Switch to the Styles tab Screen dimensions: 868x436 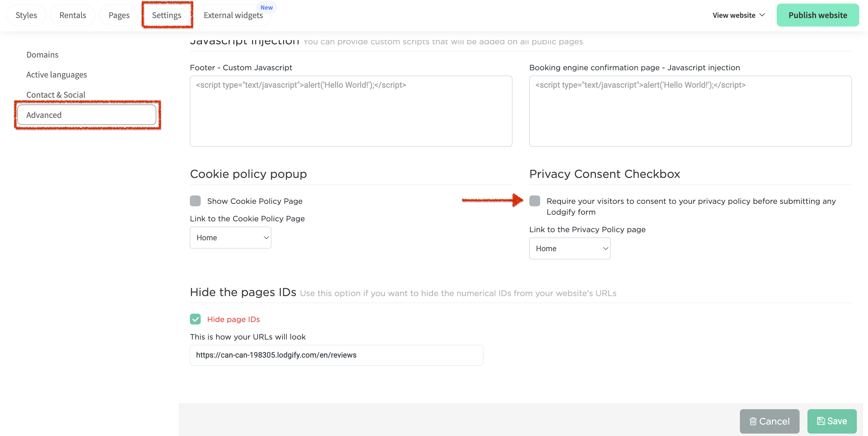pos(26,15)
